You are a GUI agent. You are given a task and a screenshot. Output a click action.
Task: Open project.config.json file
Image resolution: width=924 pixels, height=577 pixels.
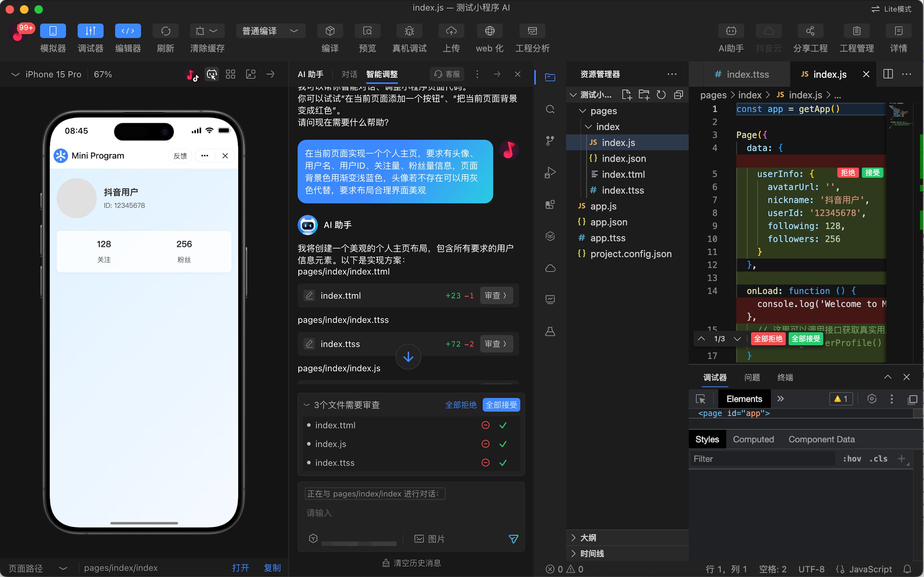click(x=631, y=254)
